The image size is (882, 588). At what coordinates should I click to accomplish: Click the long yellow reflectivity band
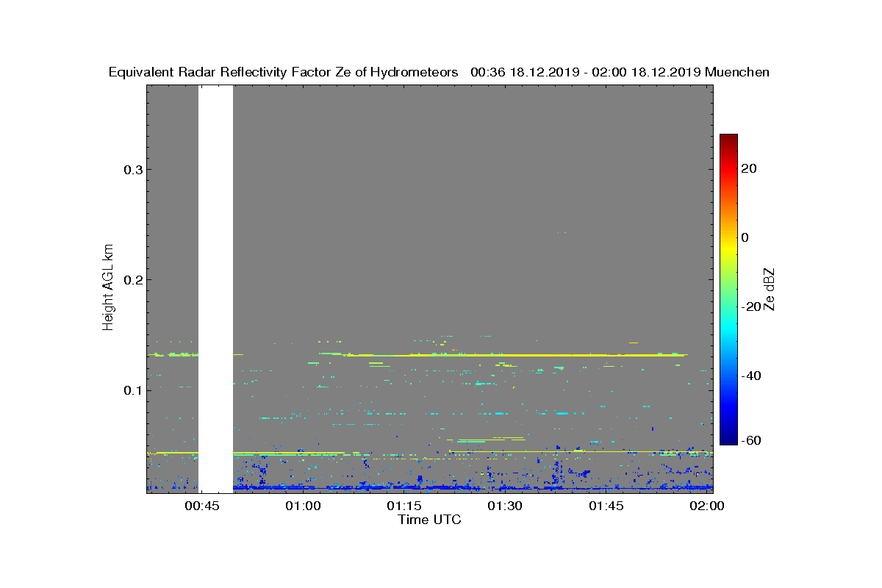(x=514, y=355)
